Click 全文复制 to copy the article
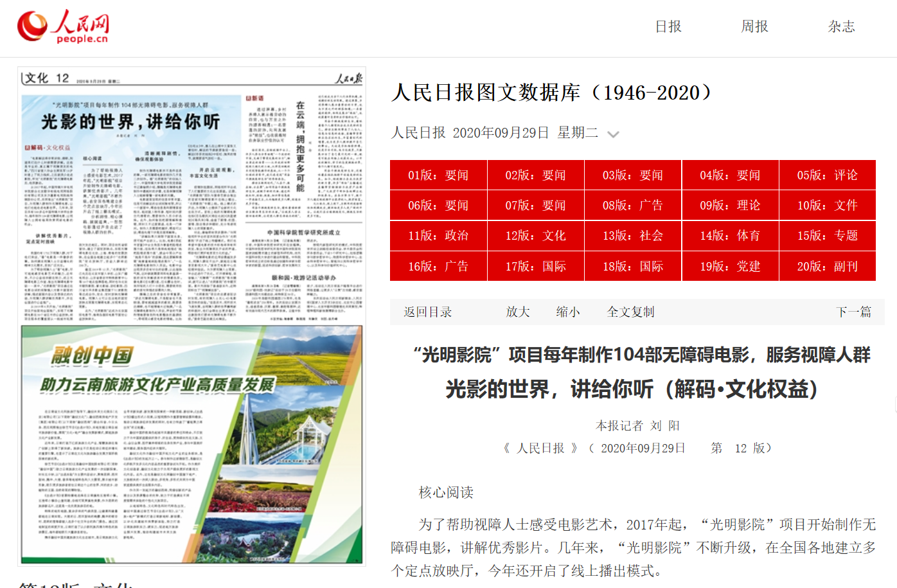Viewport: 897px width, 588px height. pyautogui.click(x=631, y=312)
